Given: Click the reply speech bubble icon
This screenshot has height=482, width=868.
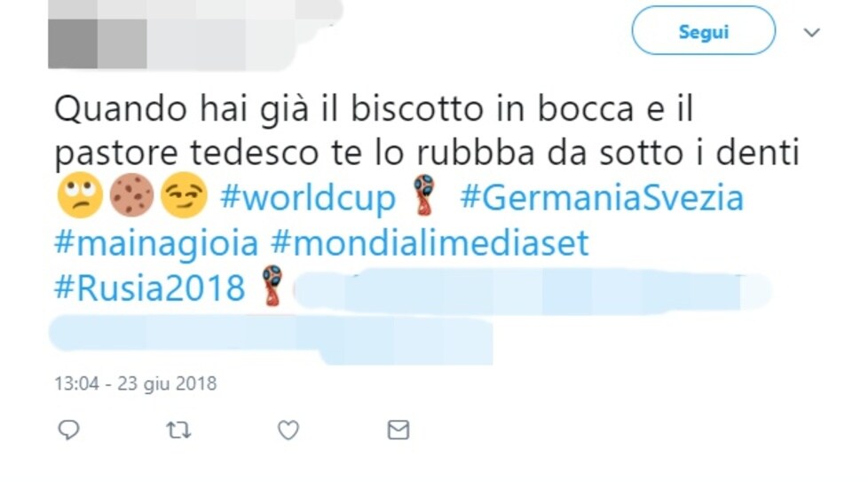Looking at the screenshot, I should coord(68,430).
